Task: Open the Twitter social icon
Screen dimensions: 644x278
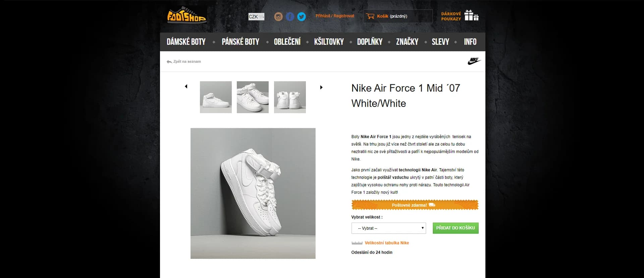Action: point(302,16)
